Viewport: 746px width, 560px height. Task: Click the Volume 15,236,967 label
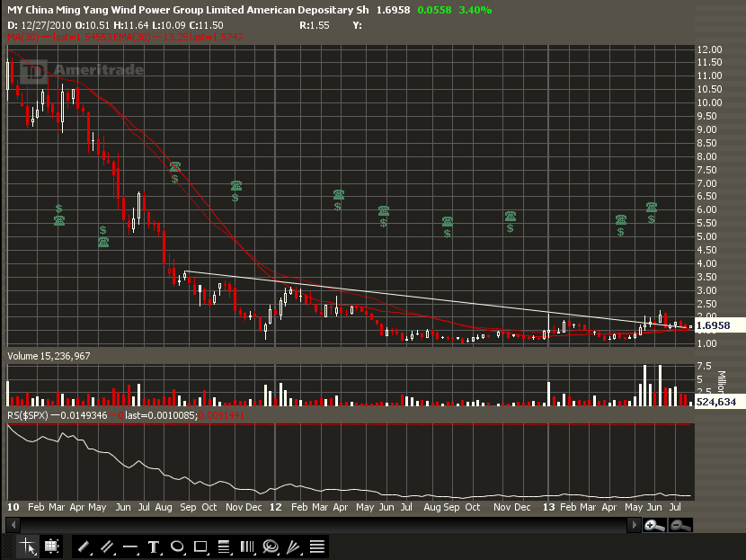coord(49,356)
